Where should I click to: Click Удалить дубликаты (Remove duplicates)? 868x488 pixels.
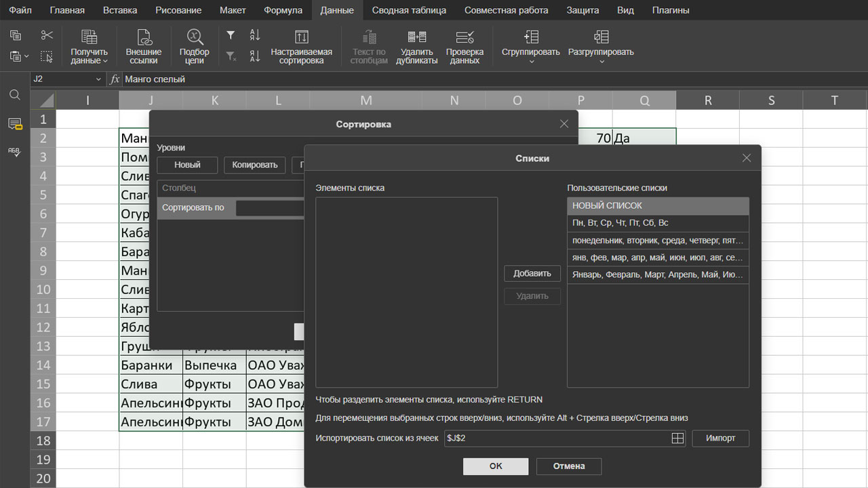click(417, 47)
